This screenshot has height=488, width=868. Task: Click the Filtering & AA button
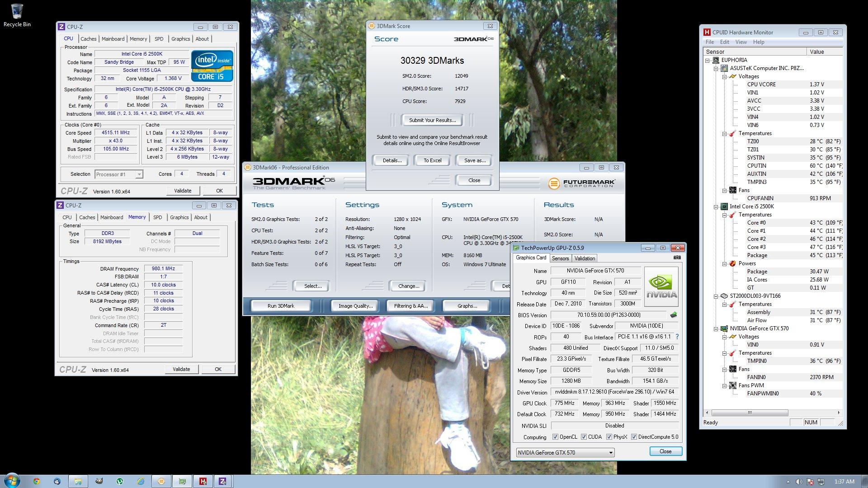click(410, 306)
